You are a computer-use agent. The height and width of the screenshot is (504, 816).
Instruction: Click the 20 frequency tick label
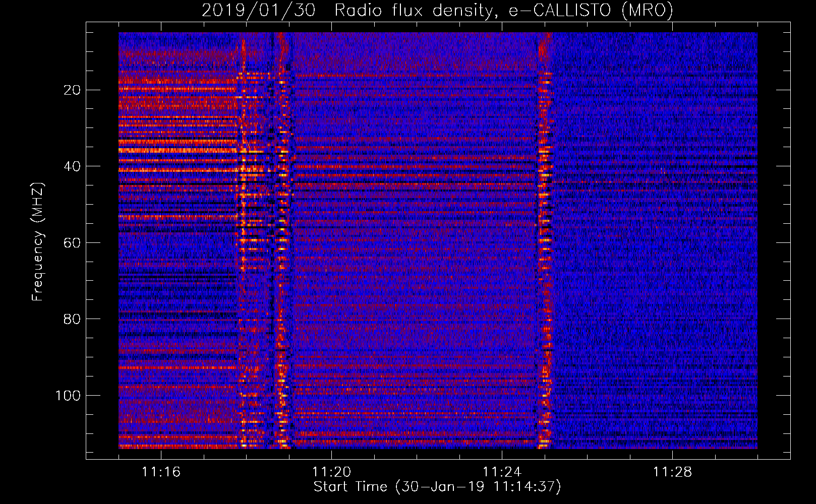coord(73,90)
